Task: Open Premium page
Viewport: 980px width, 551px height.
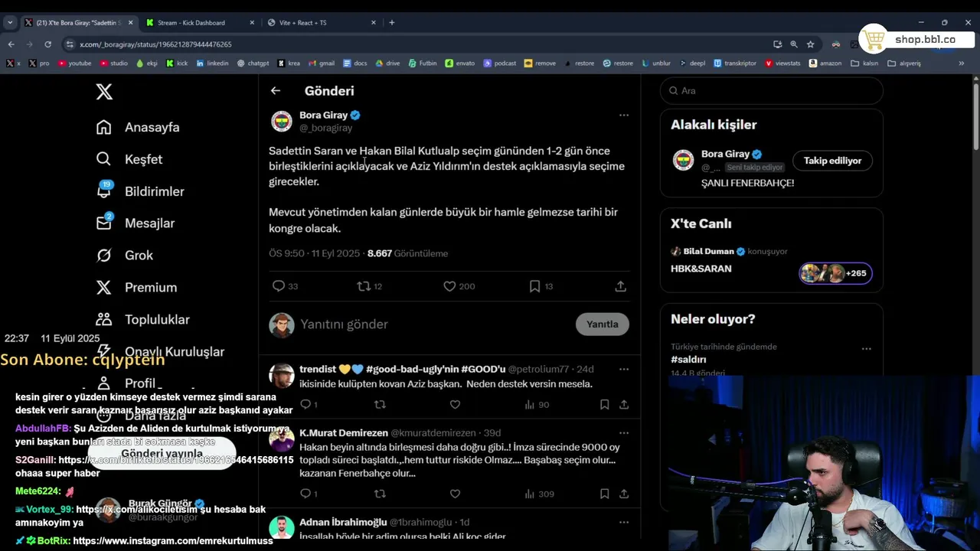Action: (x=136, y=288)
